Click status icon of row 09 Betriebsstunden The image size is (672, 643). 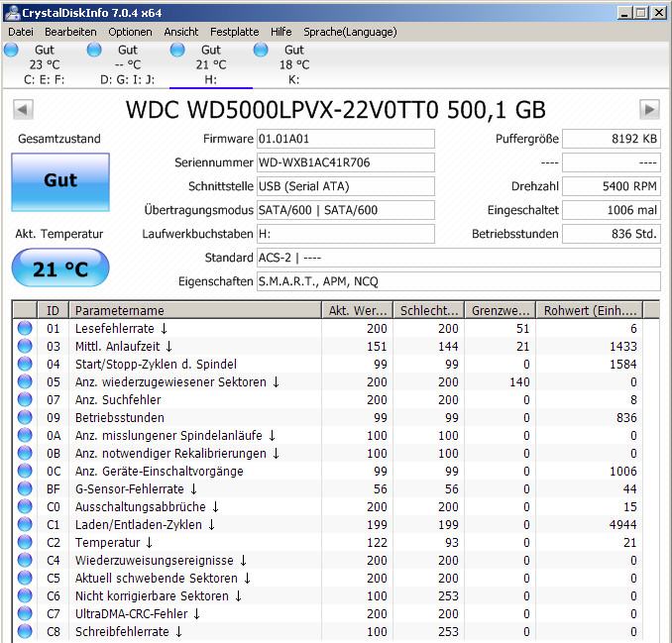tap(25, 417)
